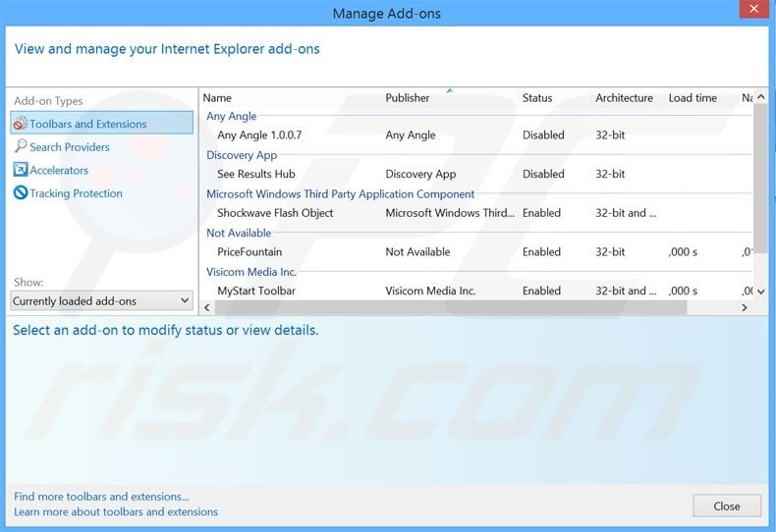The height and width of the screenshot is (532, 776).
Task: Click Enabled status of PriceFountain row
Action: (x=541, y=252)
